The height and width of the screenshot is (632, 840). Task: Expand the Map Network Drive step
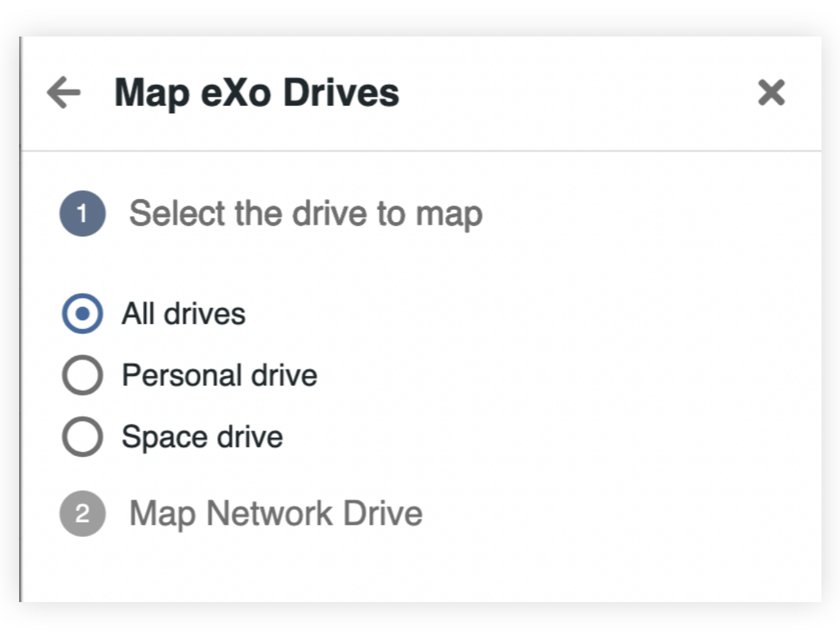tap(276, 513)
